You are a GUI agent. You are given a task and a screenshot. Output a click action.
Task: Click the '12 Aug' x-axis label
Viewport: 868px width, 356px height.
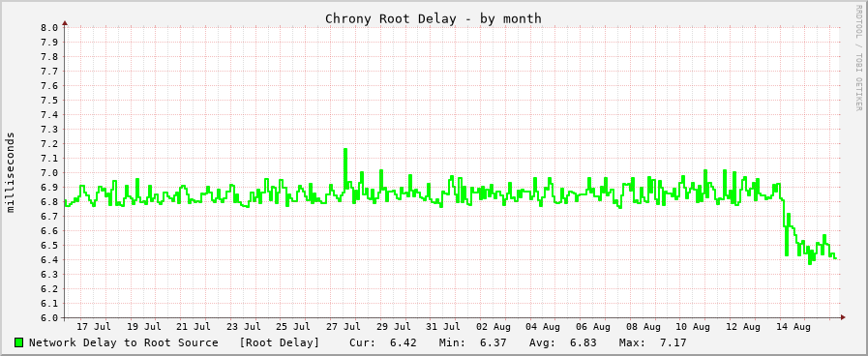coord(743,327)
